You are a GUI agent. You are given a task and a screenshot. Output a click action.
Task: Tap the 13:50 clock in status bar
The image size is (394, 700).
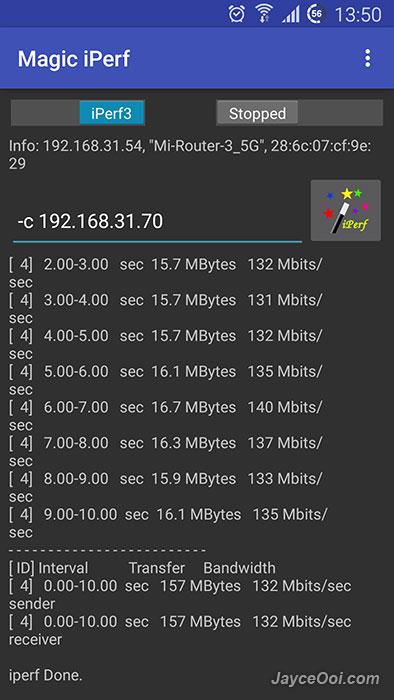point(358,15)
